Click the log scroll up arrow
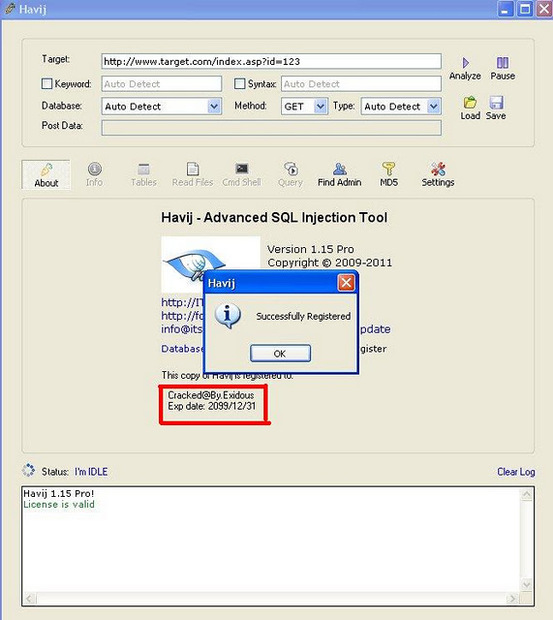553x620 pixels. (527, 495)
